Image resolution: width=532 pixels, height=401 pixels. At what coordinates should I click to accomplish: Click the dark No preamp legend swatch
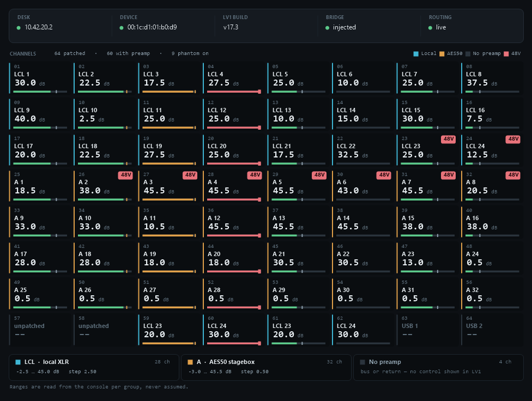(468, 53)
